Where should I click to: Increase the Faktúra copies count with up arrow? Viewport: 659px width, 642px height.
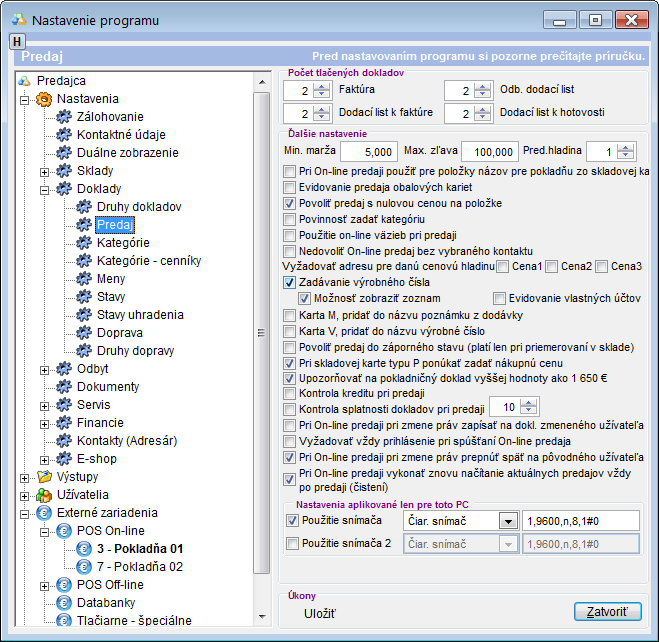(321, 86)
